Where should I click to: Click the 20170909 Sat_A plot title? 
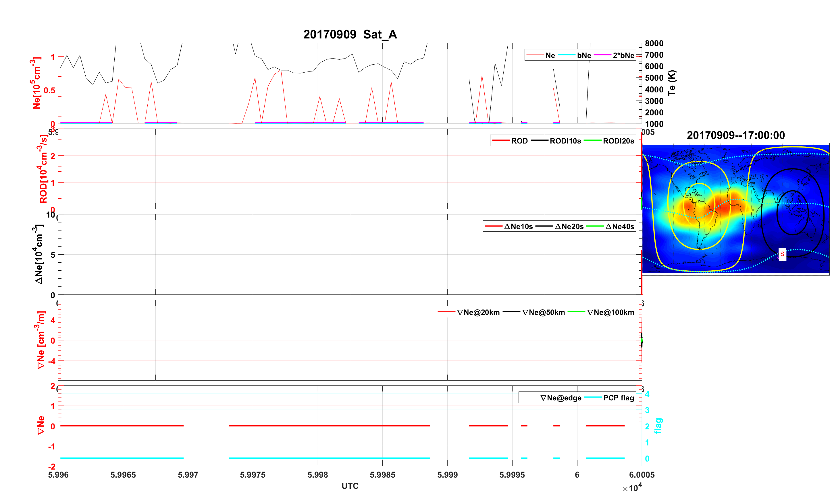tap(350, 34)
